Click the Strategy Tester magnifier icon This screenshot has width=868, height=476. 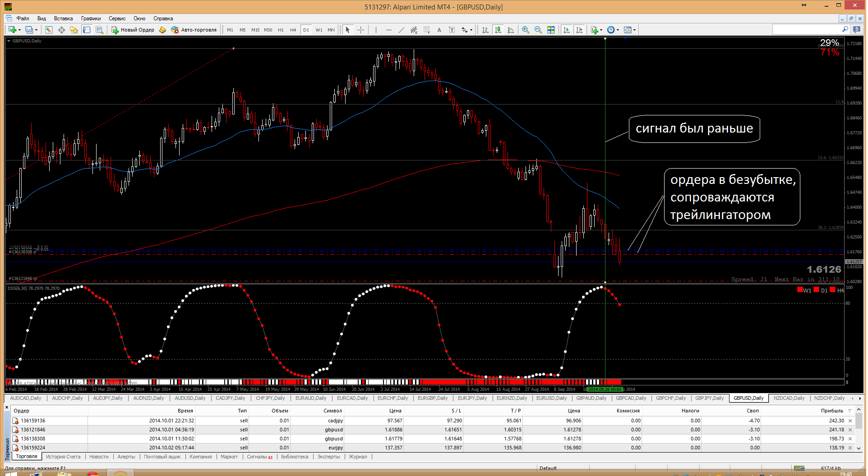coord(99,30)
